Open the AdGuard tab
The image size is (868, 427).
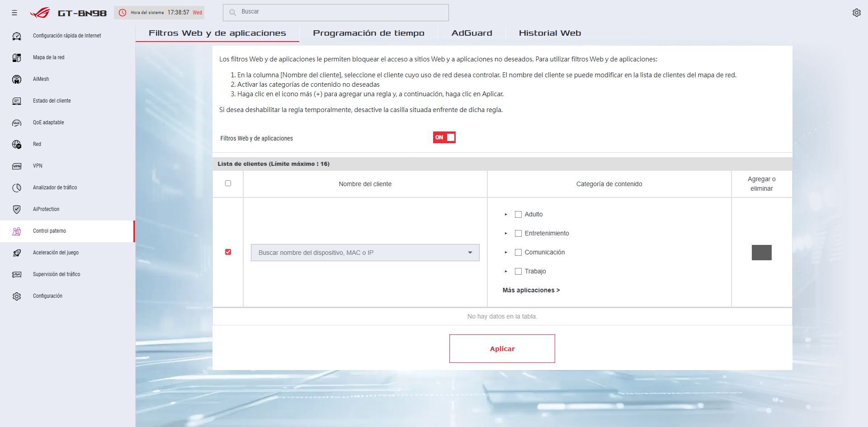click(x=472, y=33)
